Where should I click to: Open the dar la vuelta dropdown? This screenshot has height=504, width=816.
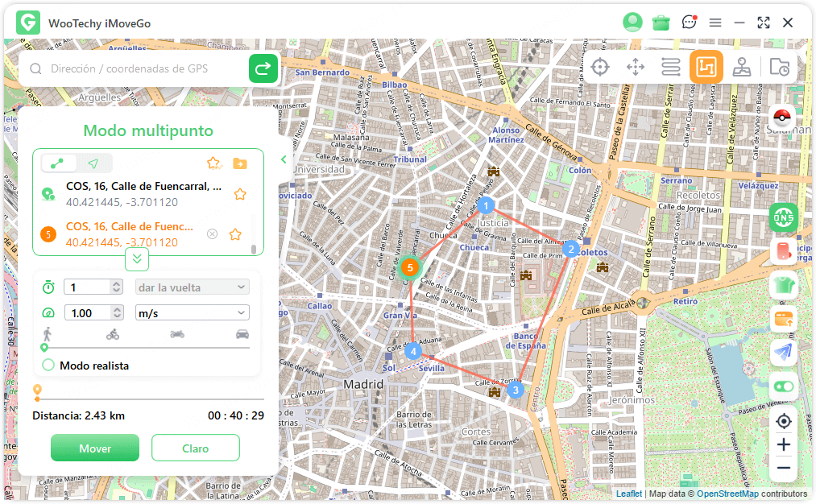click(192, 287)
